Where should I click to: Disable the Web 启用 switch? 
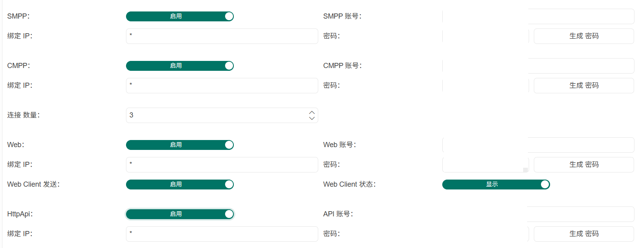coord(180,145)
